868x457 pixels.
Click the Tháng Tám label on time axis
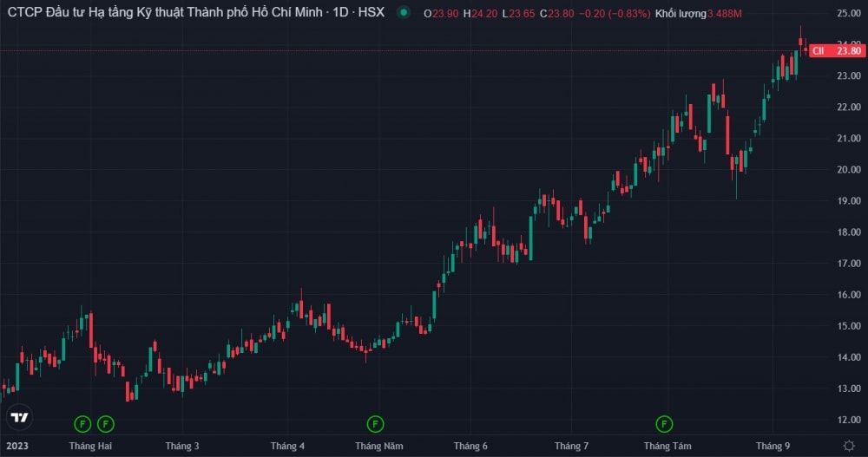(x=667, y=446)
